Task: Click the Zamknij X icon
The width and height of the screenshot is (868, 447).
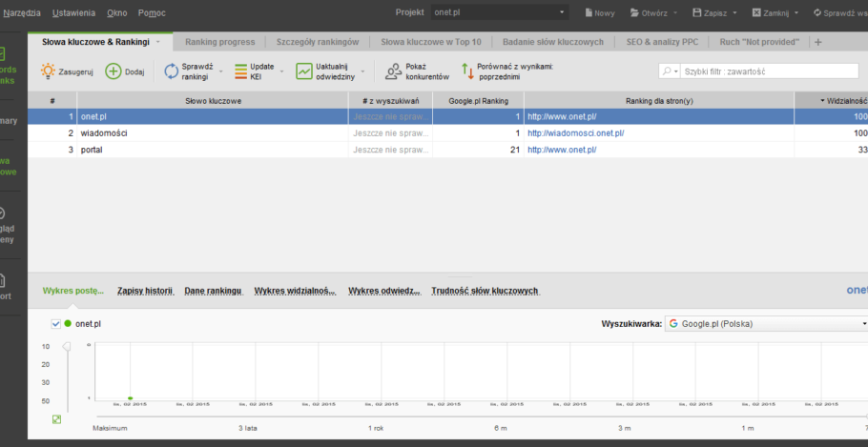Action: 756,12
